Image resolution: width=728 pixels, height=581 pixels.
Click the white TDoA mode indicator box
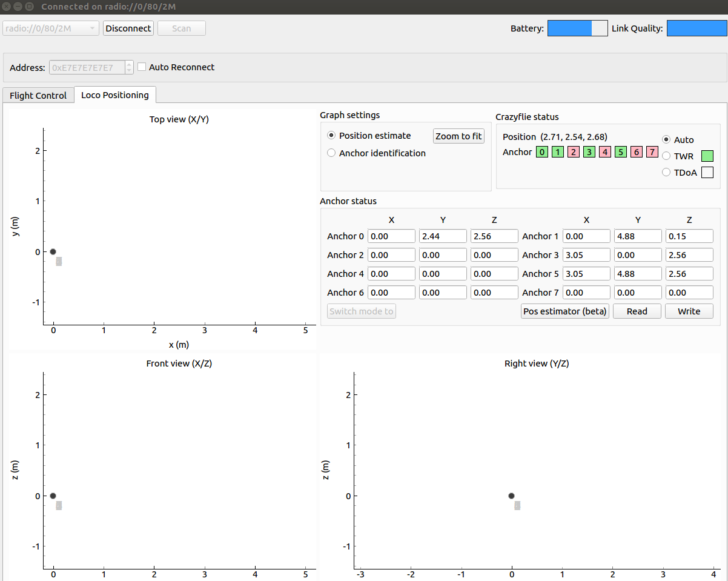click(x=707, y=173)
